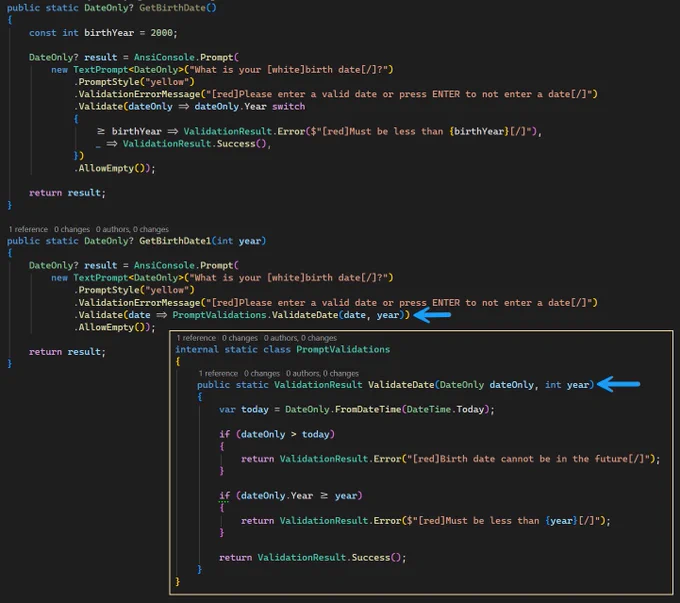Click "DateTime.Today" expression
Image resolution: width=680 pixels, height=603 pixels.
pos(445,409)
